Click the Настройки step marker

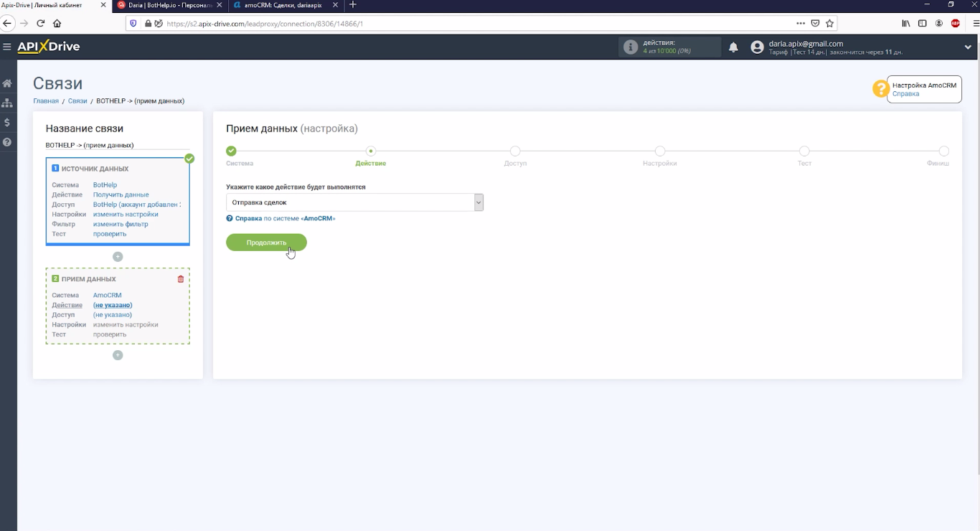(x=660, y=151)
